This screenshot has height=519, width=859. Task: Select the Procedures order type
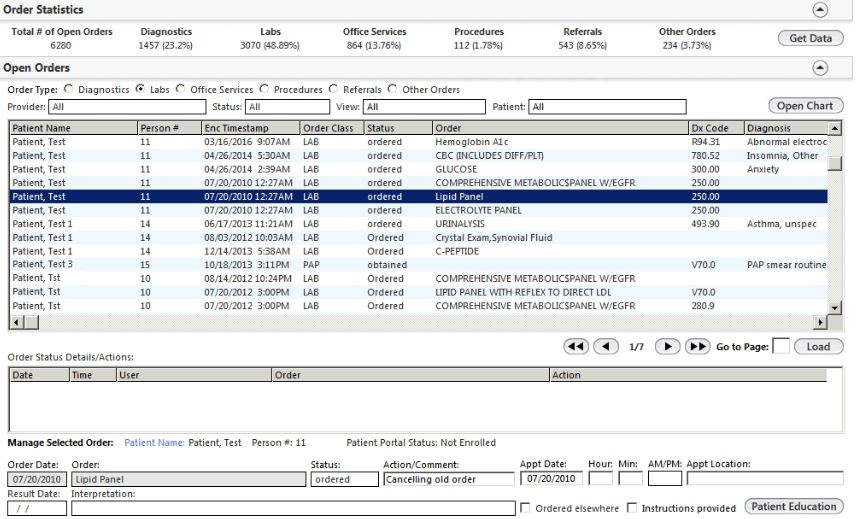264,89
